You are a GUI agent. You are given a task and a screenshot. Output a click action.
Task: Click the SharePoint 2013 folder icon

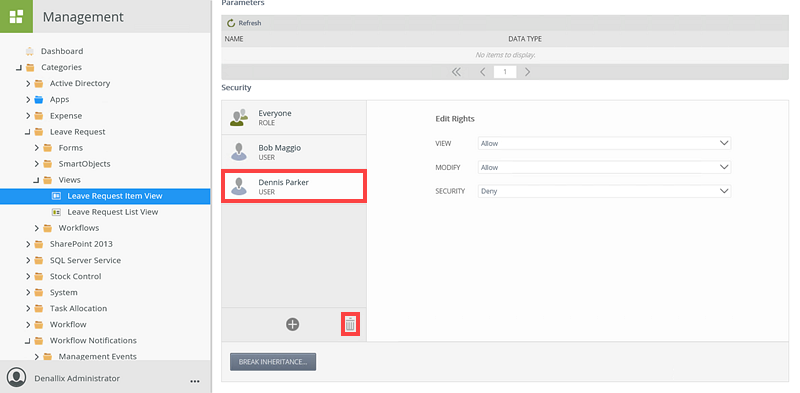39,244
